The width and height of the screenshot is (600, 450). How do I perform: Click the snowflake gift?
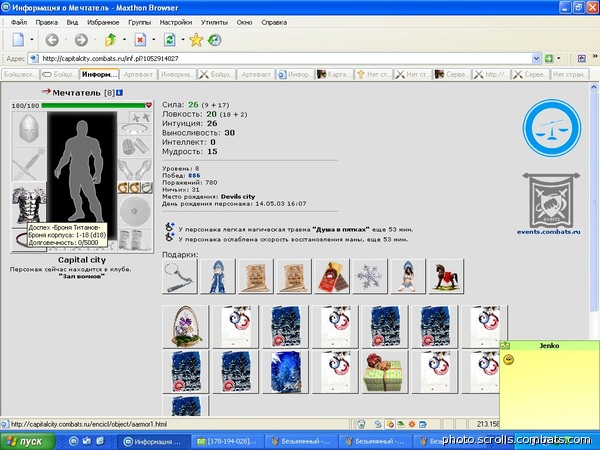point(370,276)
